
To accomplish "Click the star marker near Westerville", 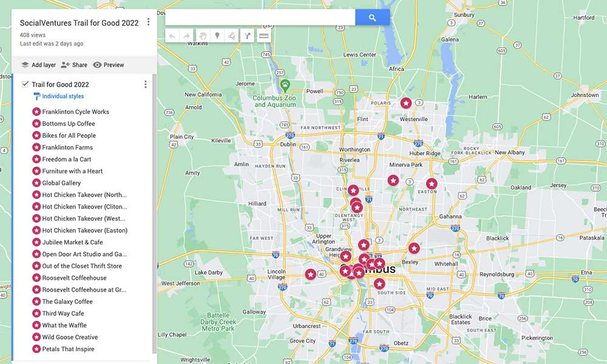I will (405, 103).
